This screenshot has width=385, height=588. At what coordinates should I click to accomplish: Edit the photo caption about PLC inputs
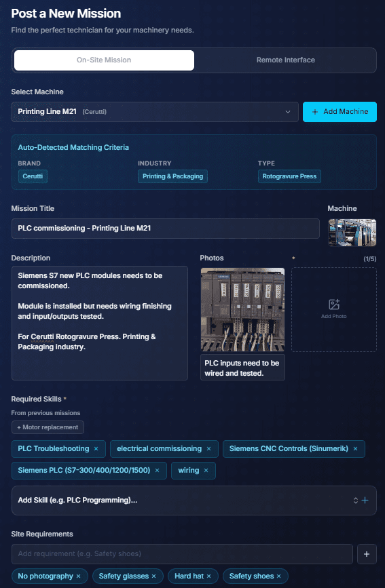tap(242, 368)
